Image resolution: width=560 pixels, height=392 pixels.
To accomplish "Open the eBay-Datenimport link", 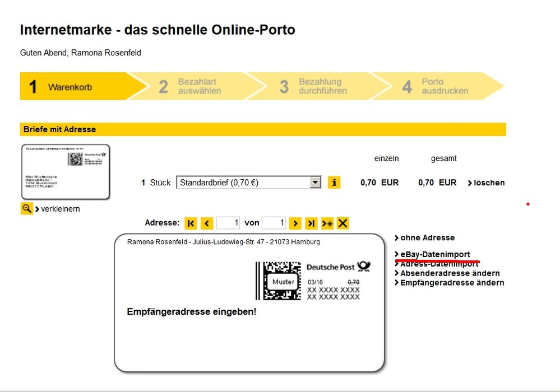I will coord(435,254).
